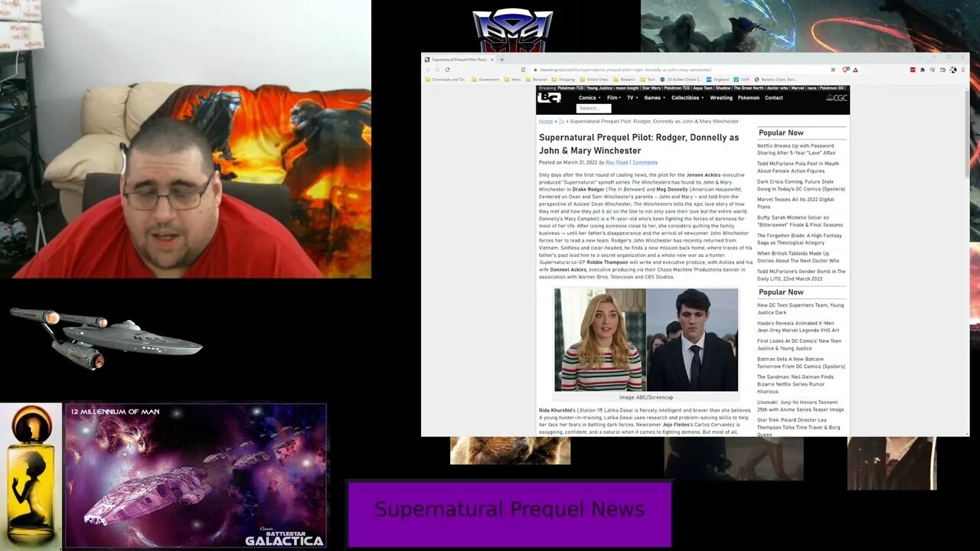
Task: Open the CGC logo link in the header
Action: point(837,98)
